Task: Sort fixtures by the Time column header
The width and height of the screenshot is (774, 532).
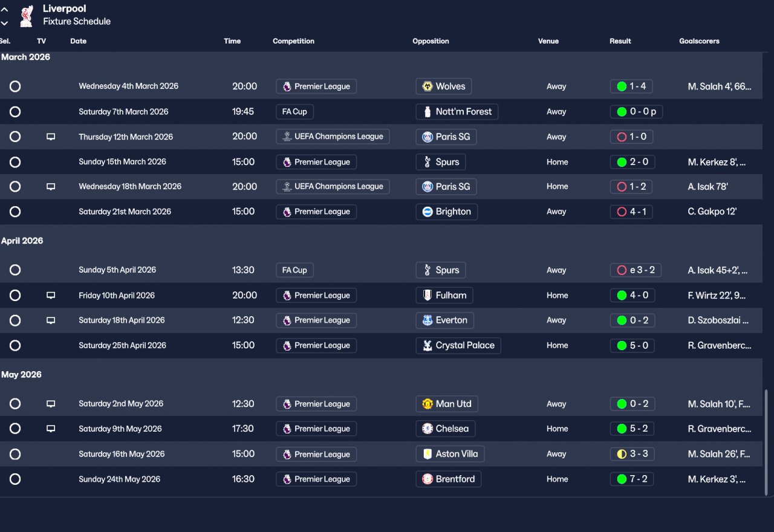Action: (232, 41)
